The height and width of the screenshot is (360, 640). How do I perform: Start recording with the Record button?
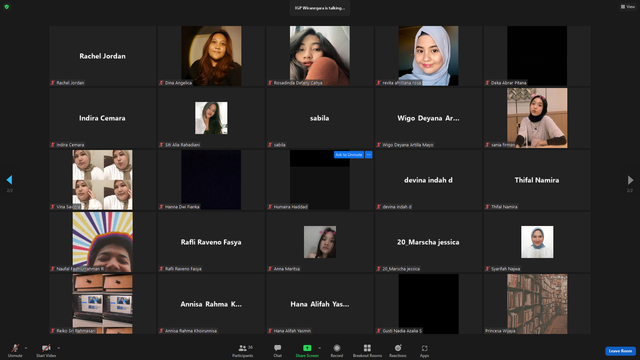[337, 350]
